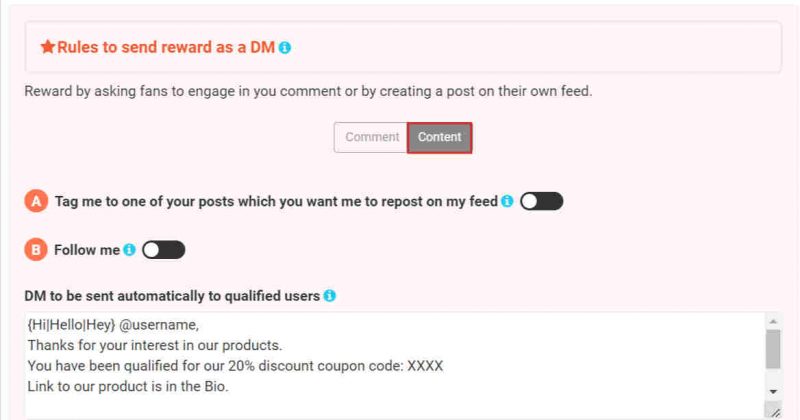
Task: Click the DM textarea scrollbar up arrow
Action: [773, 321]
